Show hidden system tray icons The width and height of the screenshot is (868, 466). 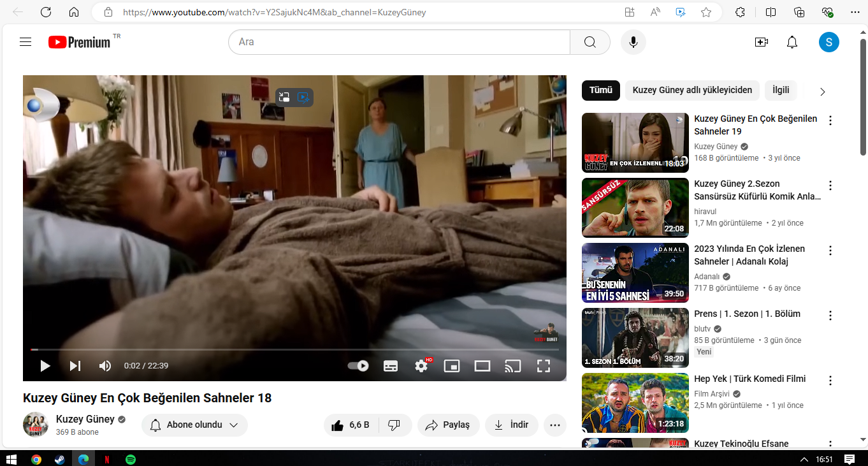(805, 459)
